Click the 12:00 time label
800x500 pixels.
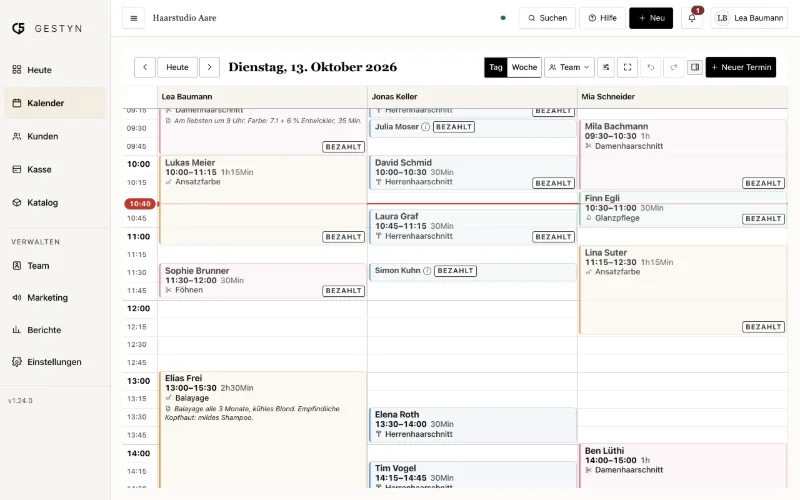click(138, 309)
